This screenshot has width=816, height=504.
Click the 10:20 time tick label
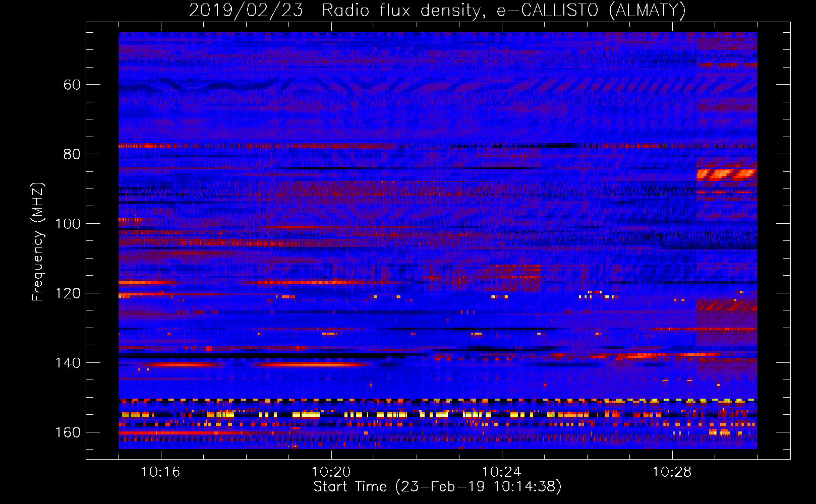pos(331,472)
